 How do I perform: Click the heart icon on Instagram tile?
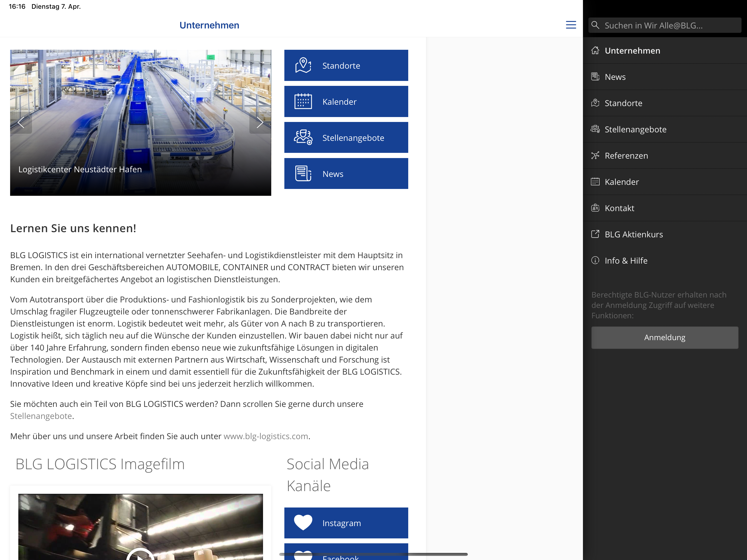pyautogui.click(x=303, y=523)
